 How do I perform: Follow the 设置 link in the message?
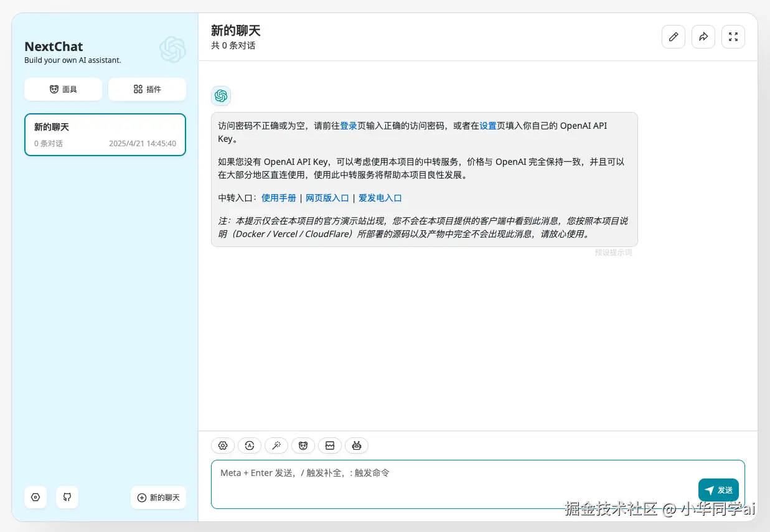coord(488,126)
